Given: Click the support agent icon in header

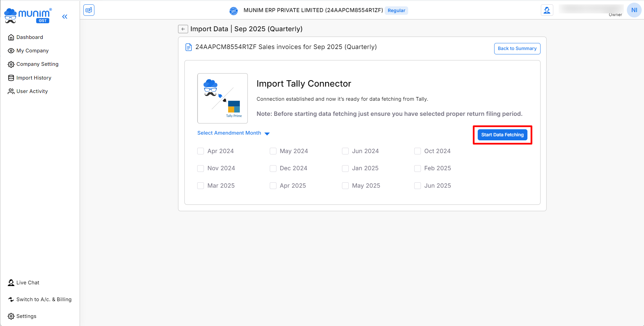Looking at the screenshot, I should [x=547, y=10].
